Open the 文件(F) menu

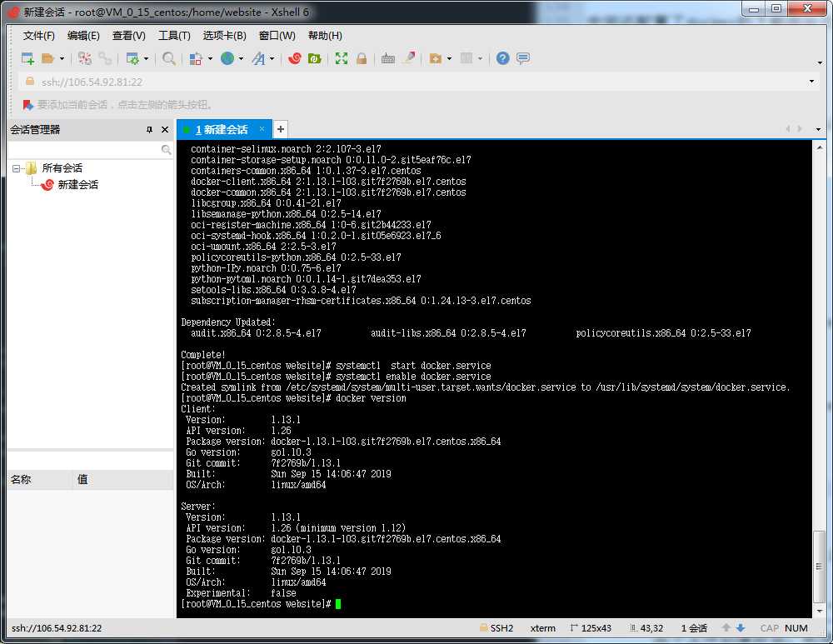(39, 36)
